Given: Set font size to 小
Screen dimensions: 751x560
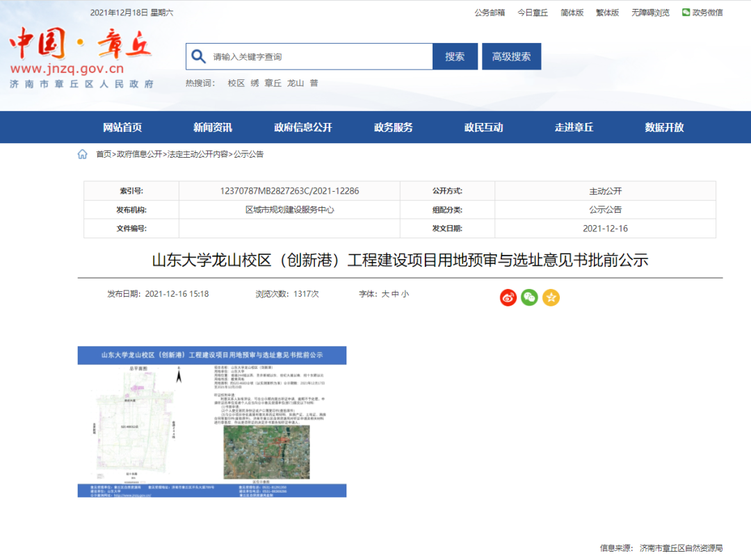Looking at the screenshot, I should pos(405,294).
